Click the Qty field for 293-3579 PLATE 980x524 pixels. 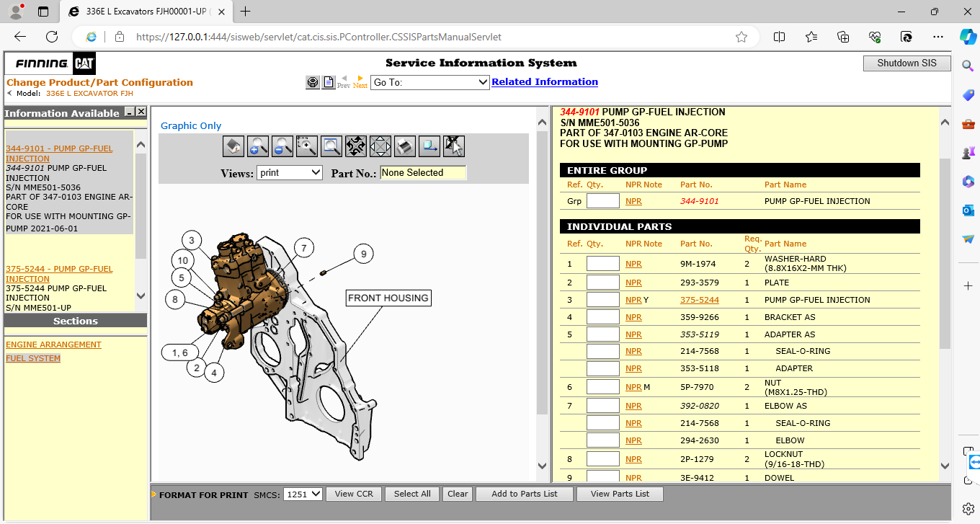click(603, 283)
